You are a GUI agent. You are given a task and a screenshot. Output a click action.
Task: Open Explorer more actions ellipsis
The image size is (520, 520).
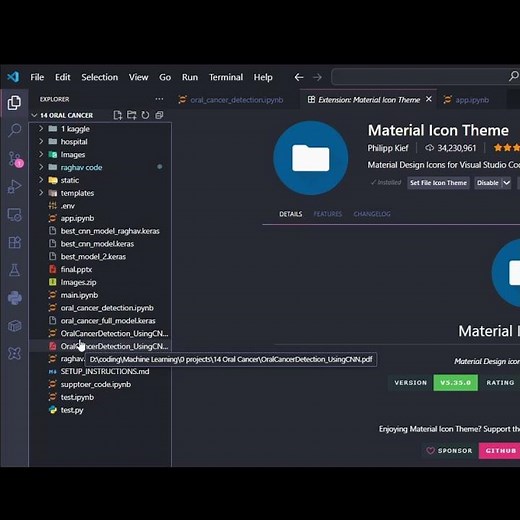pyautogui.click(x=159, y=99)
